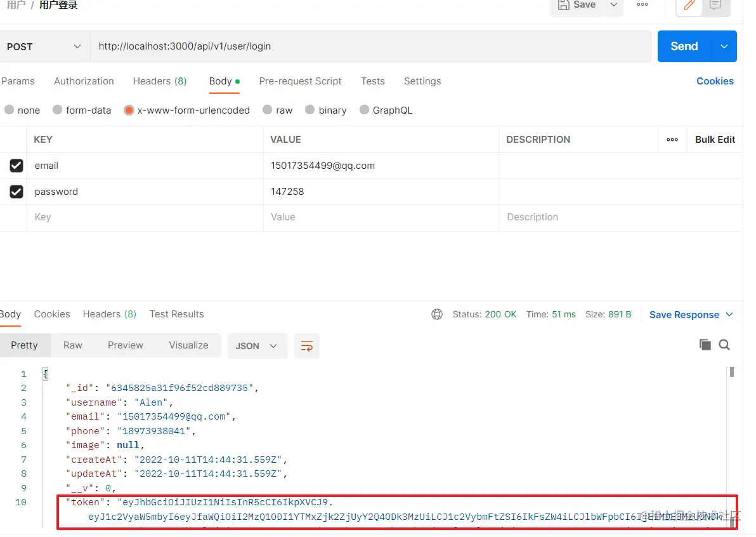Click the "phone": "18973938041" line
Viewport: 756px width, 537px height.
[131, 432]
